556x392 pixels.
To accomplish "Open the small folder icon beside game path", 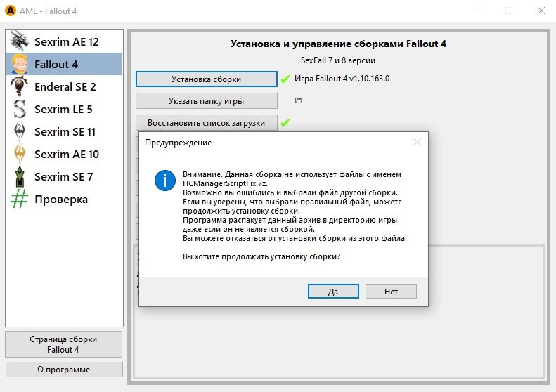I will tap(299, 101).
